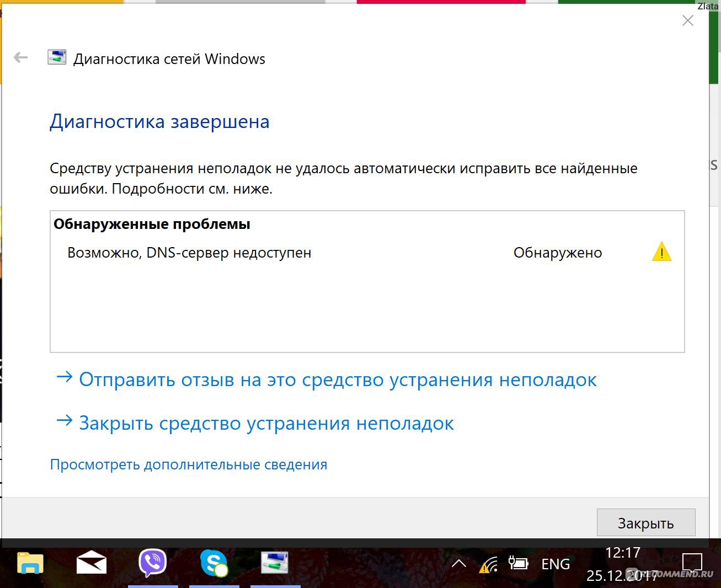Image resolution: width=721 pixels, height=588 pixels.
Task: Select the row Возможно, DNS-сервер недоступен
Action: (367, 253)
